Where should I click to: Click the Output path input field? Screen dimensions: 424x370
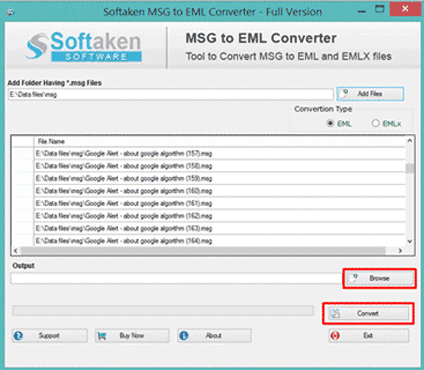176,278
